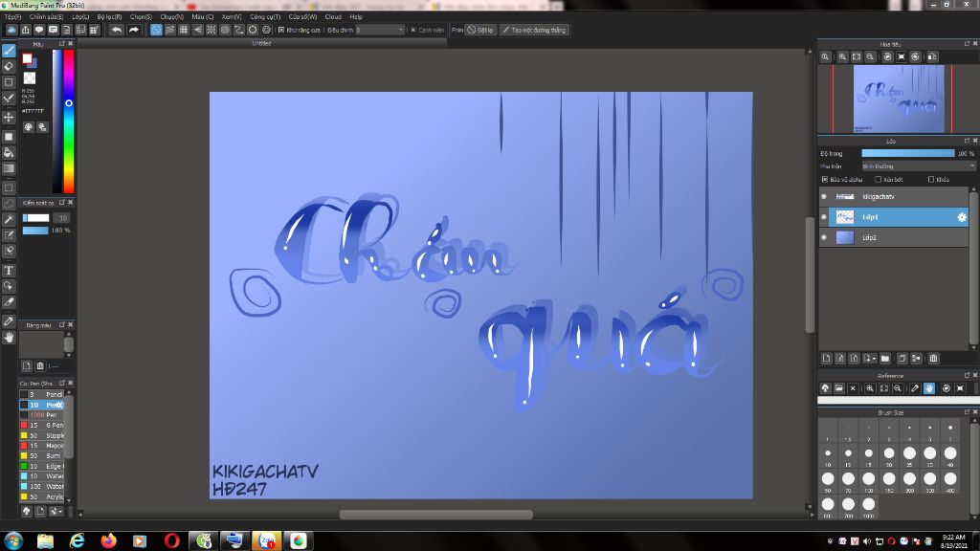The height and width of the screenshot is (551, 980).
Task: Clear the Reference panel image
Action: click(x=853, y=388)
